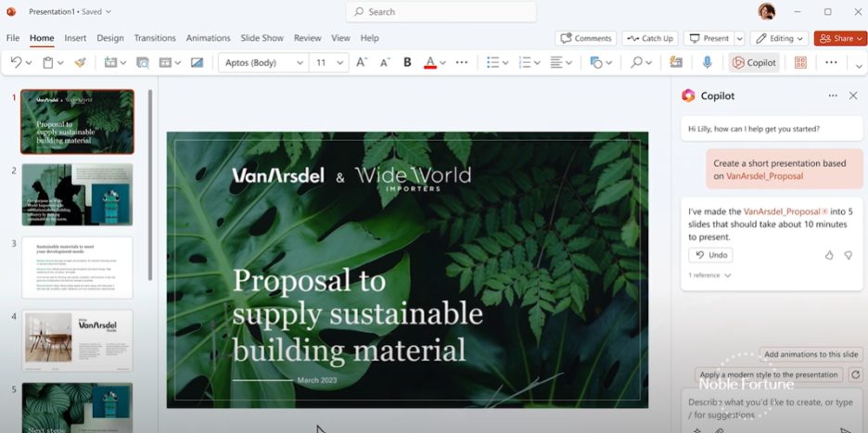The height and width of the screenshot is (433, 868).
Task: Click the Comments button
Action: point(586,38)
